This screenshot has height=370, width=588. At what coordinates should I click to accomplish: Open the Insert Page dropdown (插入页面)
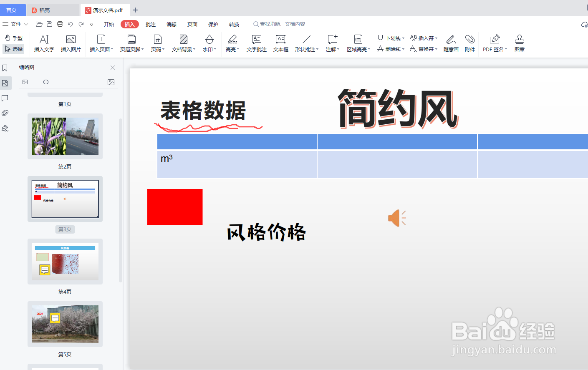(101, 43)
